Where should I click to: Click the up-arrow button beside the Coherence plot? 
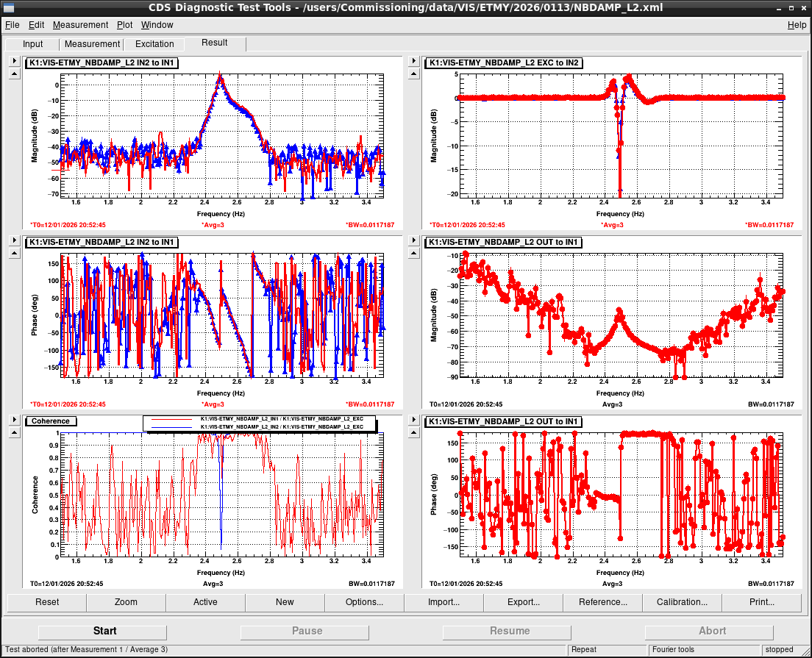coord(14,432)
